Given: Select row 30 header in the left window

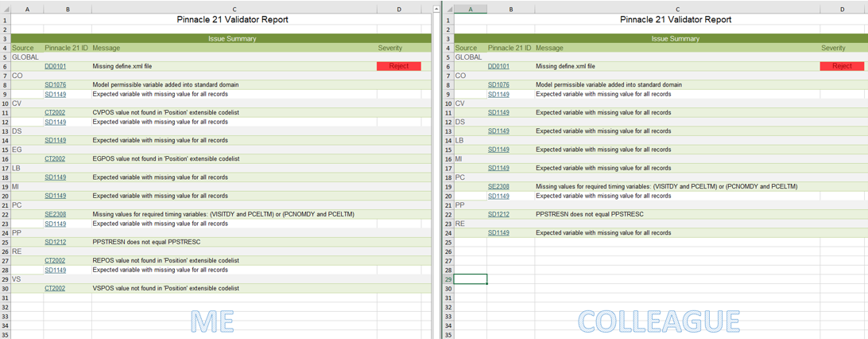Looking at the screenshot, I should 5,288.
